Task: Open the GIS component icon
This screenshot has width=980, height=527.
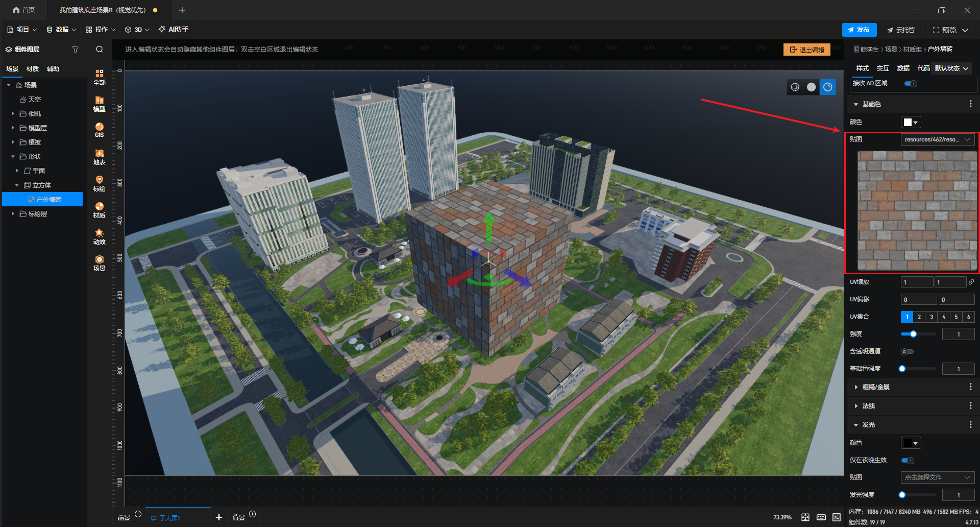Action: 99,130
